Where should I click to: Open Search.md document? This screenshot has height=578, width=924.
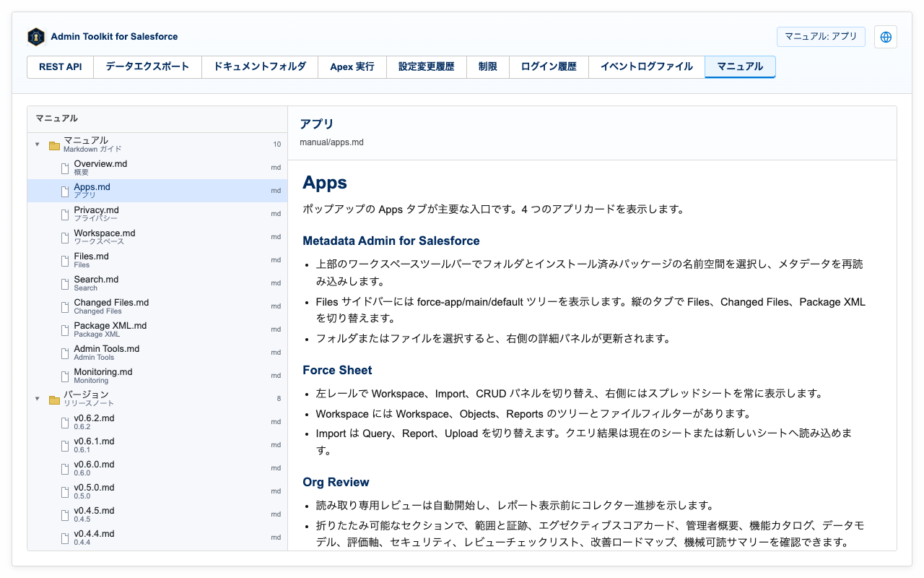157,283
